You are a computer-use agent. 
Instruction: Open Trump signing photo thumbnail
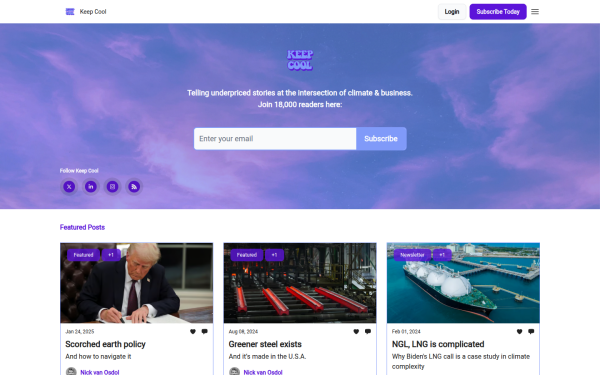(137, 283)
